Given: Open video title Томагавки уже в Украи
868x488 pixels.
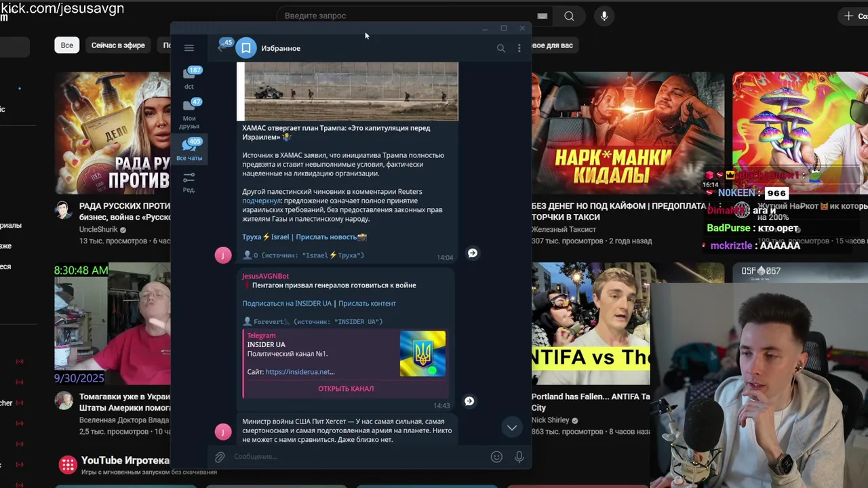Looking at the screenshot, I should tap(125, 402).
